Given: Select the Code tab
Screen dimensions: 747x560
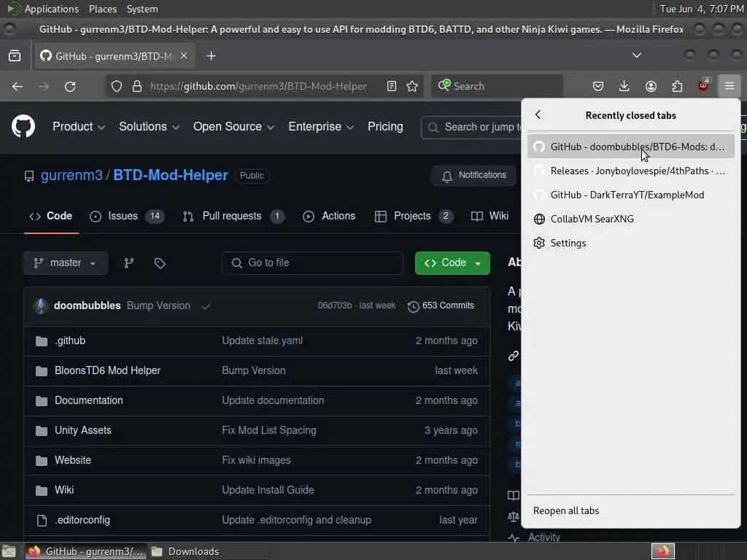Looking at the screenshot, I should (51, 216).
